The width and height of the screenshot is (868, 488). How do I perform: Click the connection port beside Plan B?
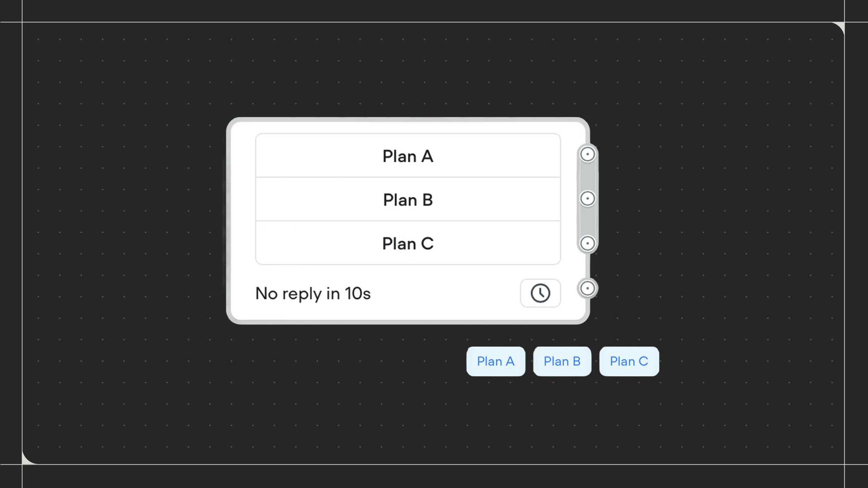pos(587,198)
